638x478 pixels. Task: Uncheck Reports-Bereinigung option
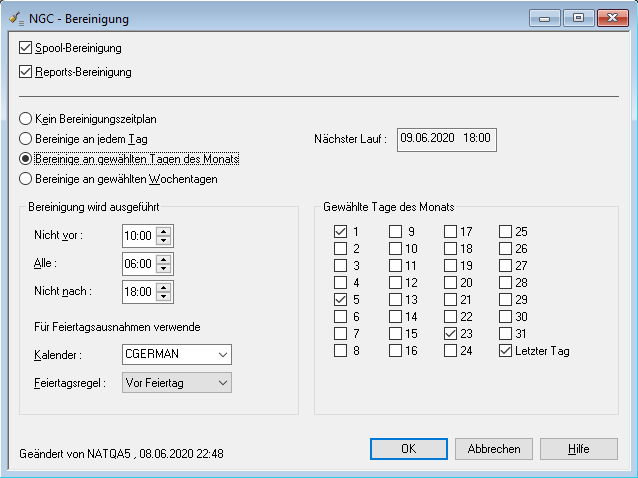(26, 71)
